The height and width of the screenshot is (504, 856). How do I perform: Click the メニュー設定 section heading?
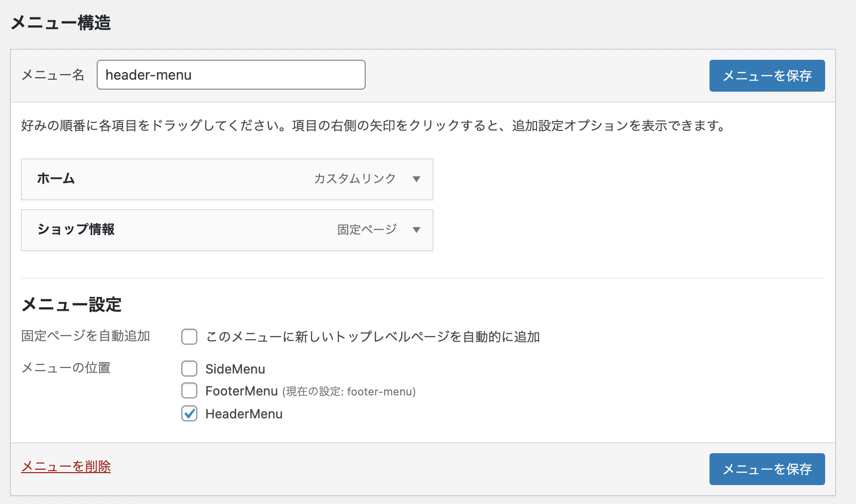tap(72, 304)
